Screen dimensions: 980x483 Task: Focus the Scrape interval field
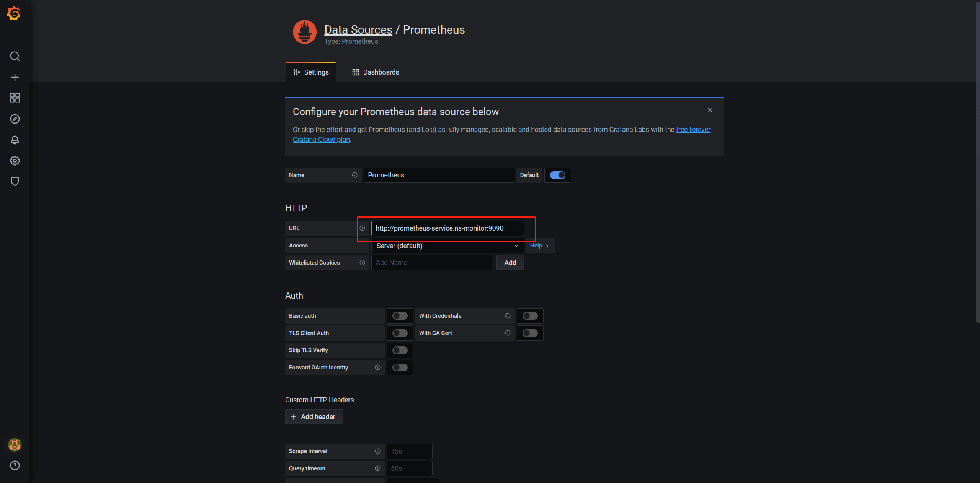409,451
